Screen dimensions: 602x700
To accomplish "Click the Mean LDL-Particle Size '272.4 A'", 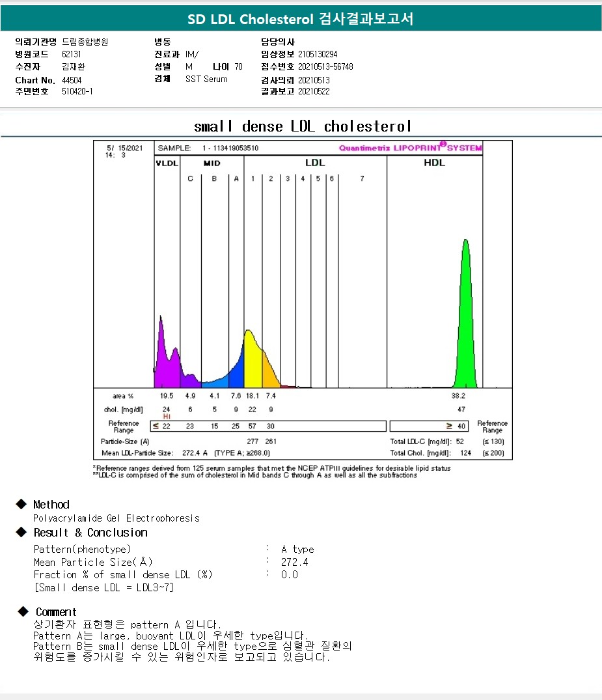I will [195, 453].
